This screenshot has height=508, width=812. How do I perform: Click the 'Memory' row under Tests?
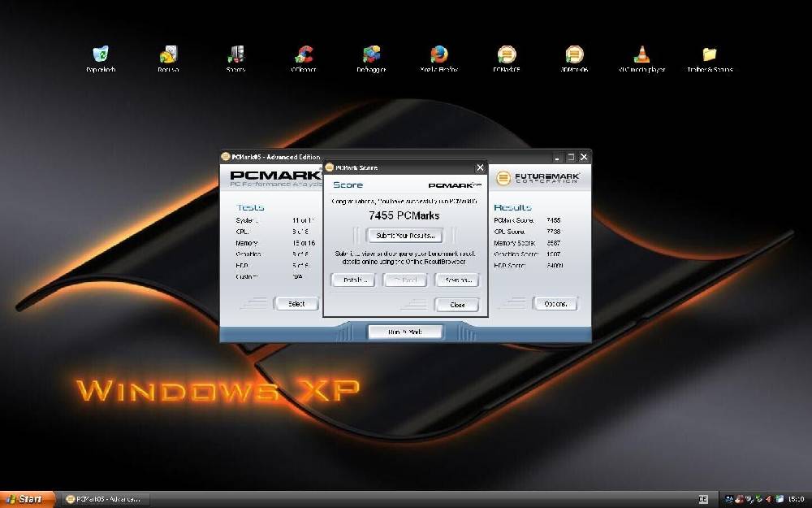coord(275,243)
